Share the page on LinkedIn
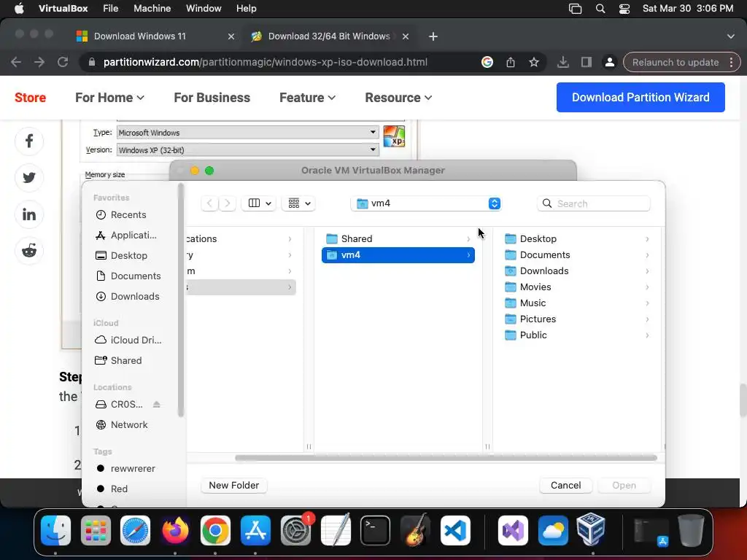 tap(29, 214)
